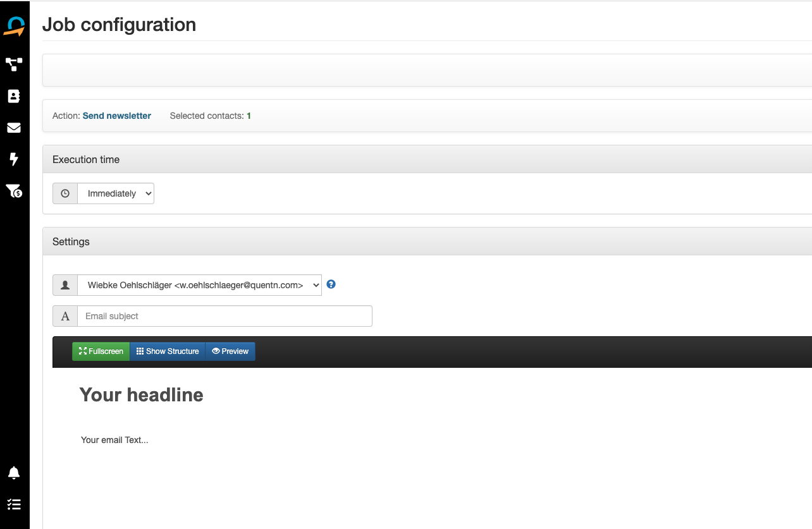812x529 pixels.
Task: Toggle Show Structure in the editor
Action: 168,351
